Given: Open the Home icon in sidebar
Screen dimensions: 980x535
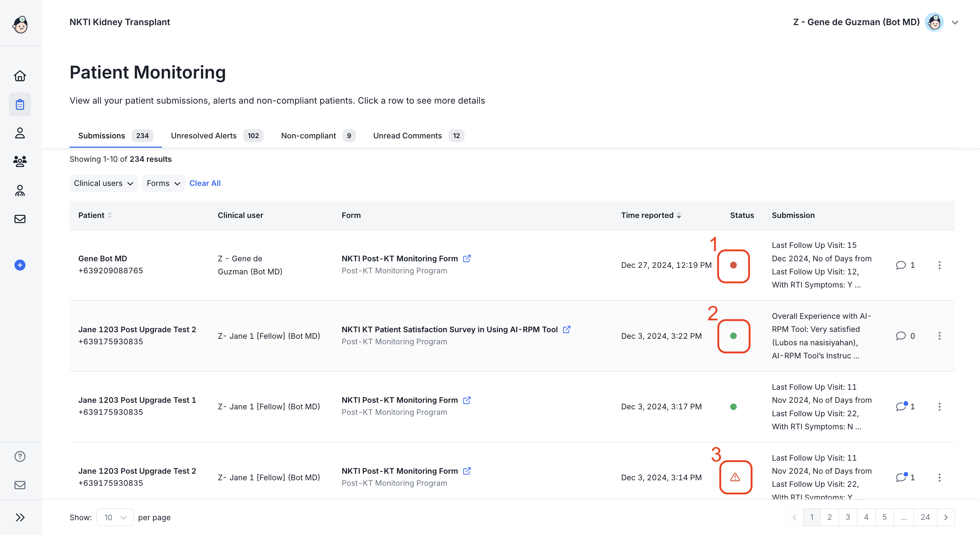Looking at the screenshot, I should tap(20, 76).
